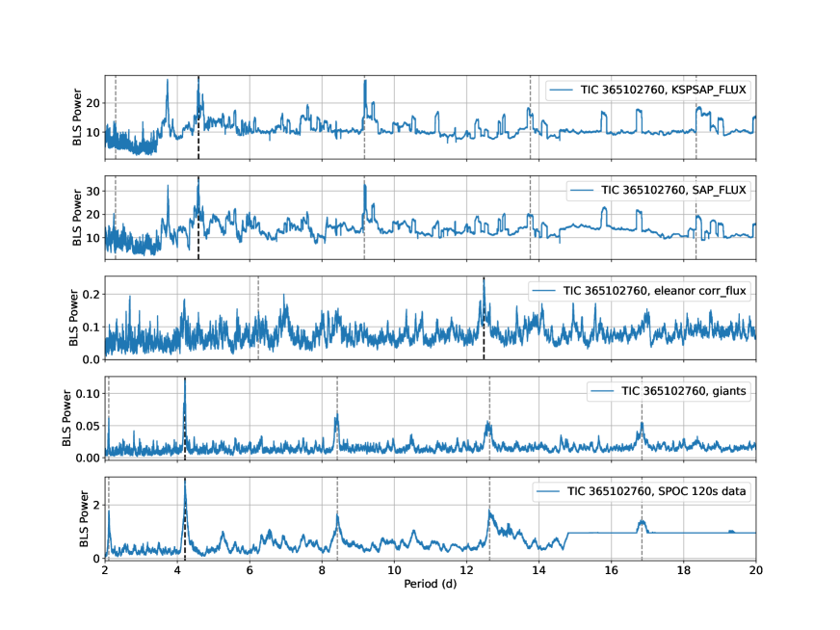The width and height of the screenshot is (840, 630).
Task: Click the SPOC 120s data legend label
Action: (657, 491)
